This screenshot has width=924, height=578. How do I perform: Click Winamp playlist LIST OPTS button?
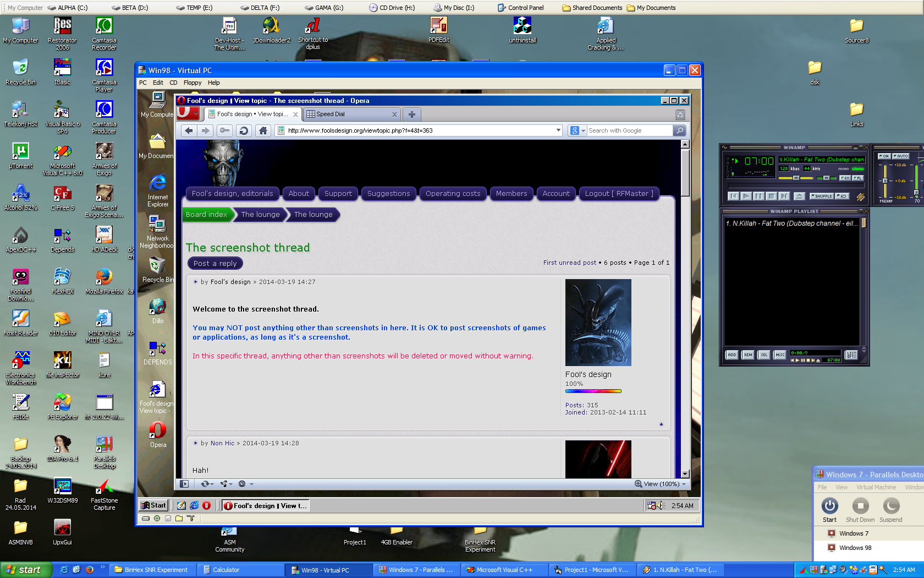click(851, 355)
